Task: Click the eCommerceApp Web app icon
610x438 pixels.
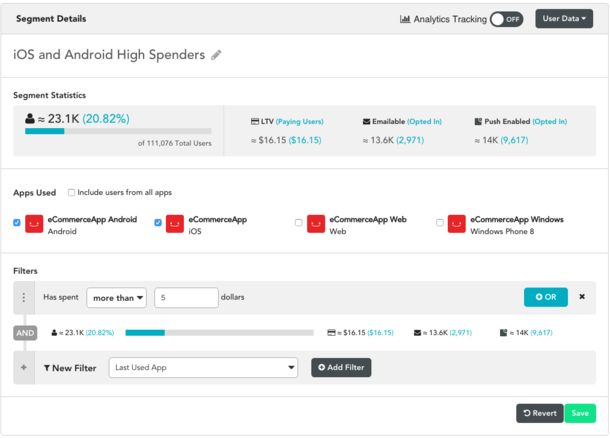Action: [316, 224]
